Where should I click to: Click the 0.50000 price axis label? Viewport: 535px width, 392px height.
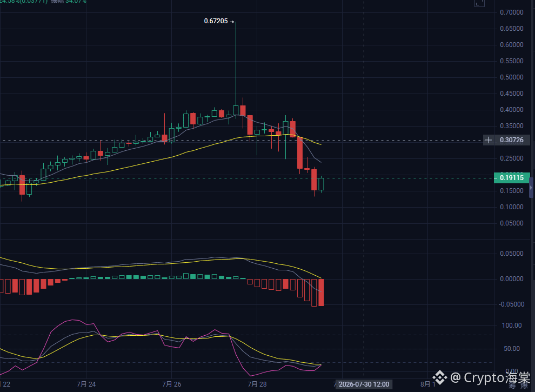click(x=511, y=77)
